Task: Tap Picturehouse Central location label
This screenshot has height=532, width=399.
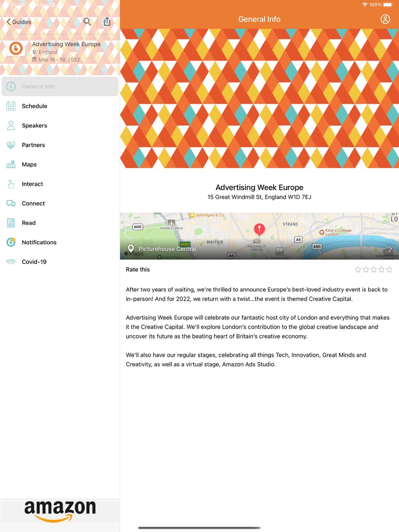Action: tap(167, 249)
